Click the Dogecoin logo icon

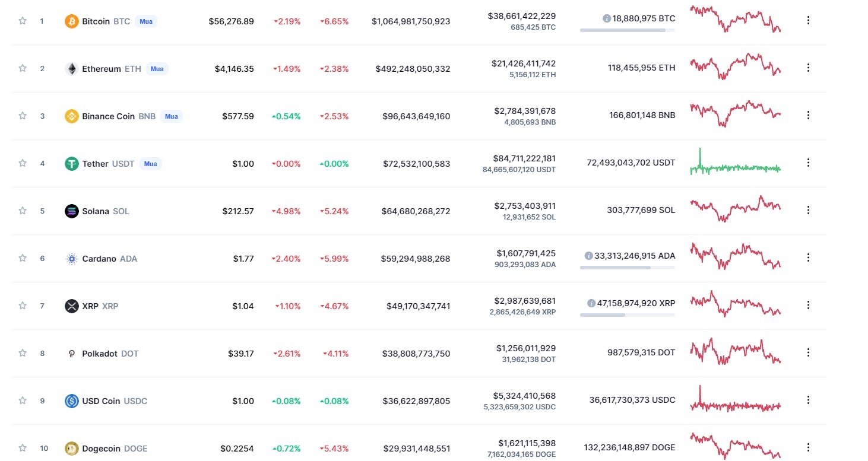[x=71, y=449]
